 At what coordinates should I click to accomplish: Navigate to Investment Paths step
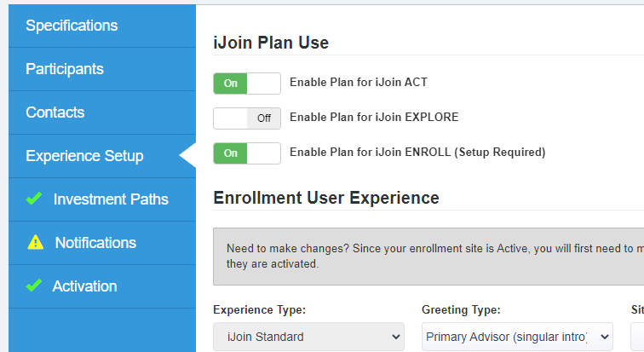point(102,199)
